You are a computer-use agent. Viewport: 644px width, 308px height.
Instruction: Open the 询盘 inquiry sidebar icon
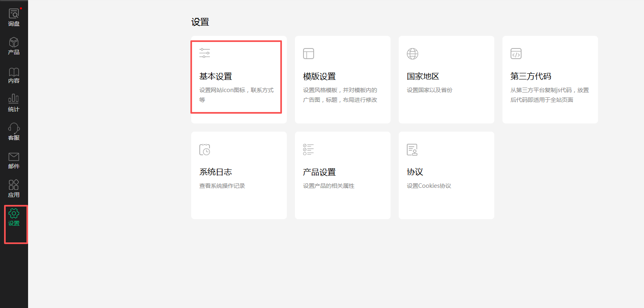click(x=14, y=14)
